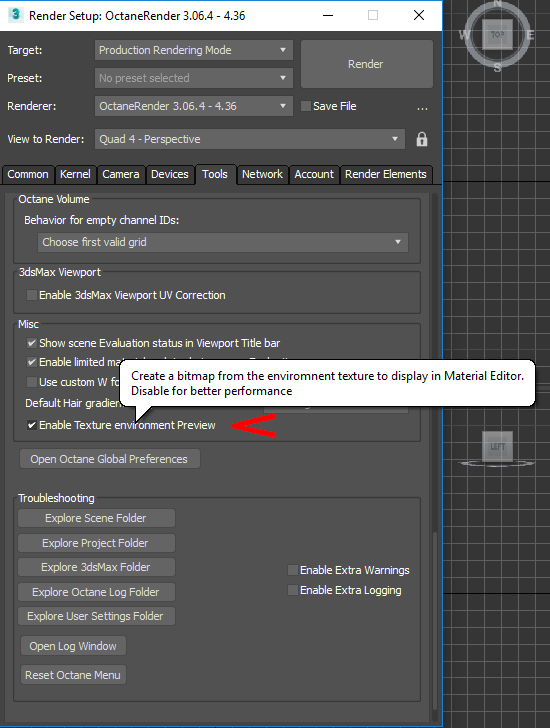The height and width of the screenshot is (728, 550).
Task: Open the Choose first valid grid dropdown
Action: [x=223, y=242]
